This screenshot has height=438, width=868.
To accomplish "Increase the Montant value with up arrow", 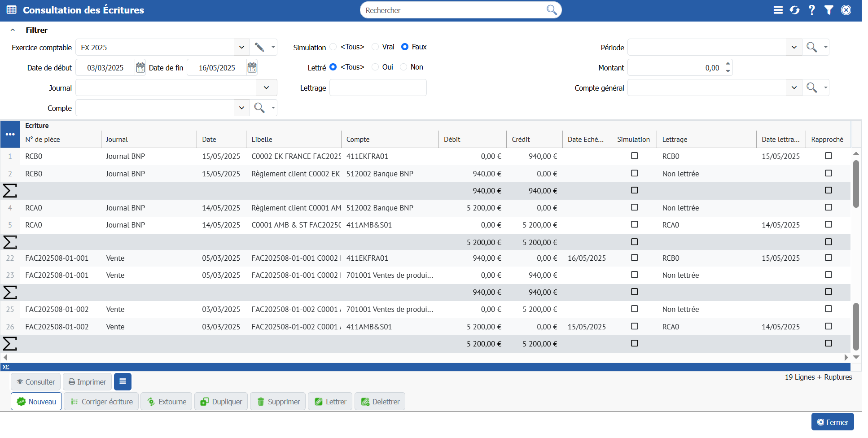I will point(728,64).
